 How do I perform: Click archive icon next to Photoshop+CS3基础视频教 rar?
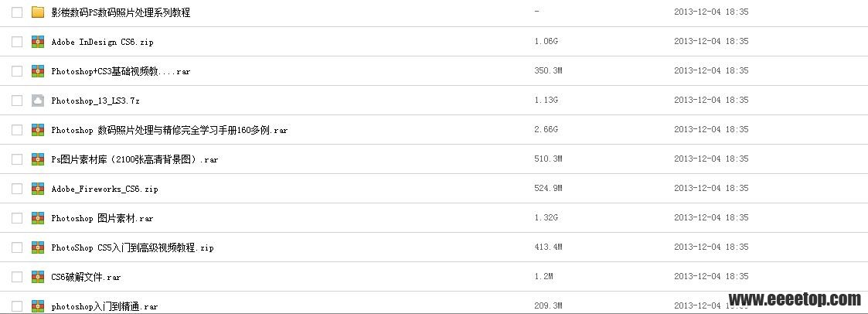pos(38,71)
